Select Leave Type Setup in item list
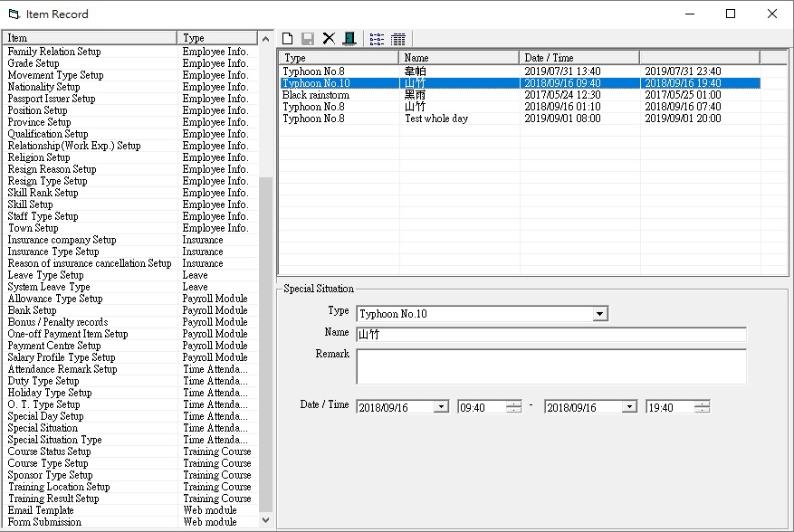Image resolution: width=794 pixels, height=532 pixels. click(x=46, y=275)
